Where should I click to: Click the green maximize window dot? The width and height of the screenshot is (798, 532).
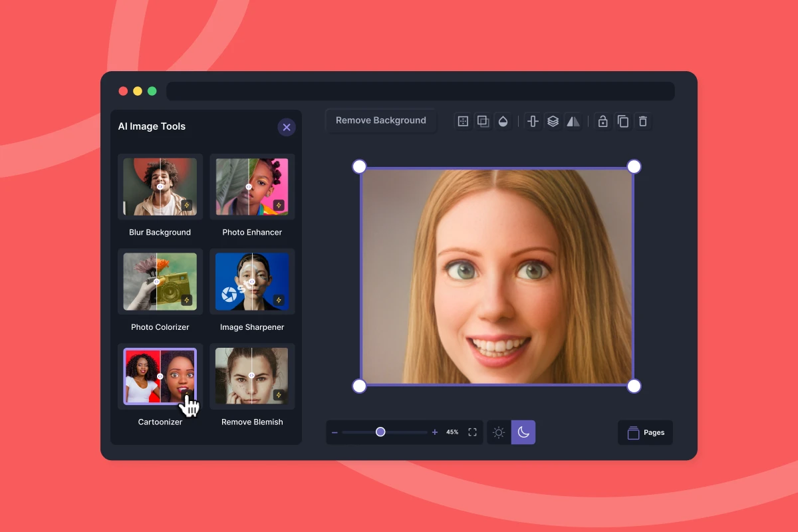tap(152, 91)
